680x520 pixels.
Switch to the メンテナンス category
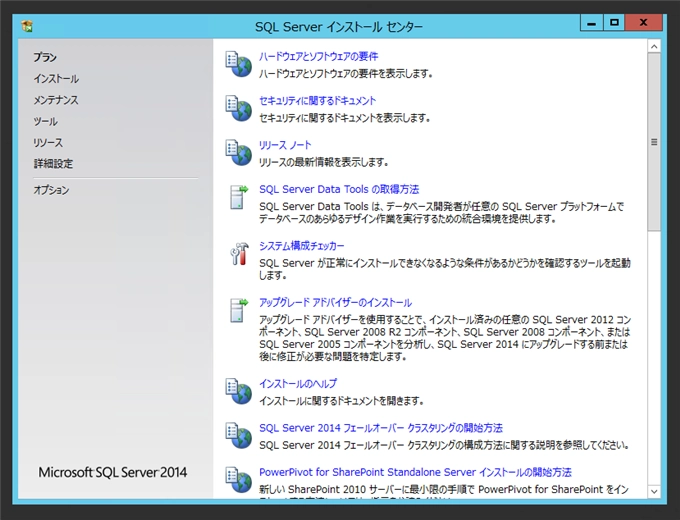56,100
